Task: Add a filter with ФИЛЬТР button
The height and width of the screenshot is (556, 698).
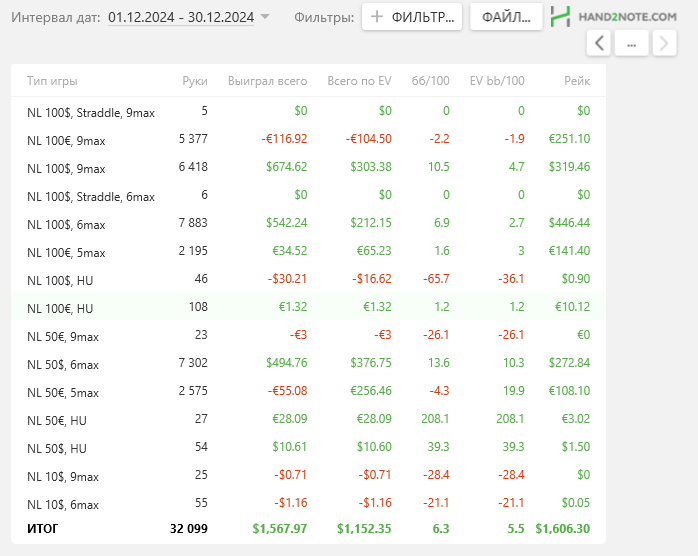Action: [x=412, y=17]
